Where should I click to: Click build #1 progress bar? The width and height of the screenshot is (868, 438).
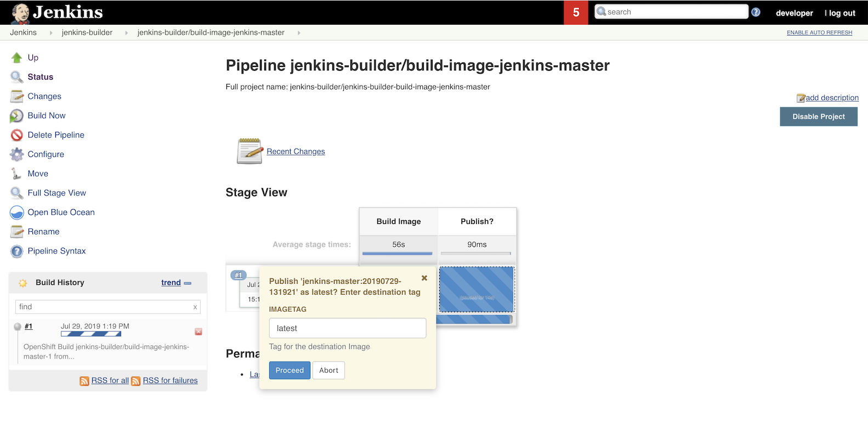tap(91, 334)
